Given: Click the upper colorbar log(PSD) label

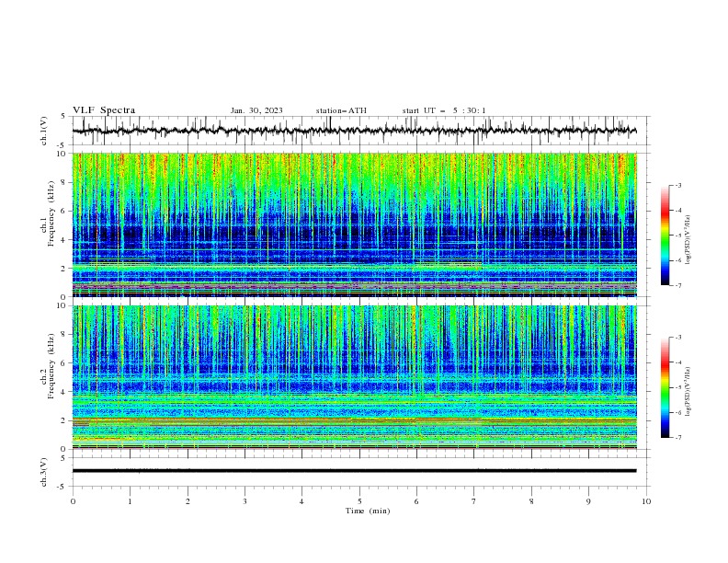Looking at the screenshot, I should (x=688, y=240).
